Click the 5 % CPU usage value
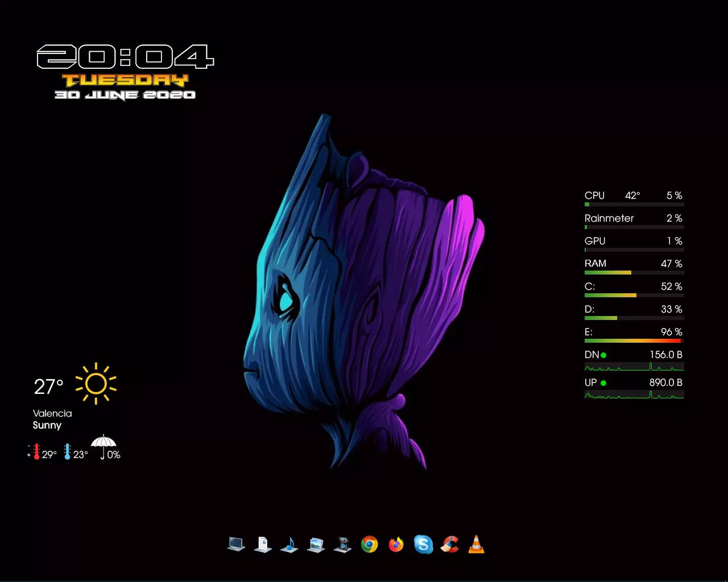Viewport: 728px width, 582px height. click(675, 196)
